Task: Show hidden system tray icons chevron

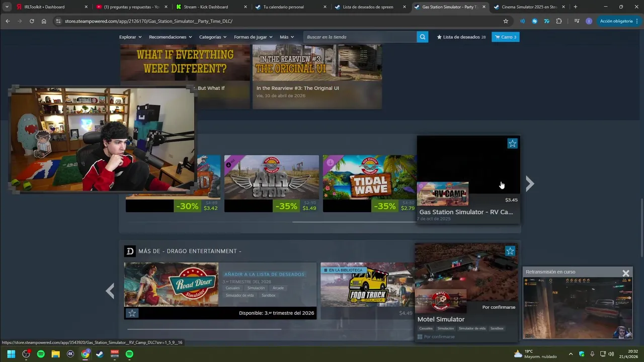Action: [x=571, y=354]
